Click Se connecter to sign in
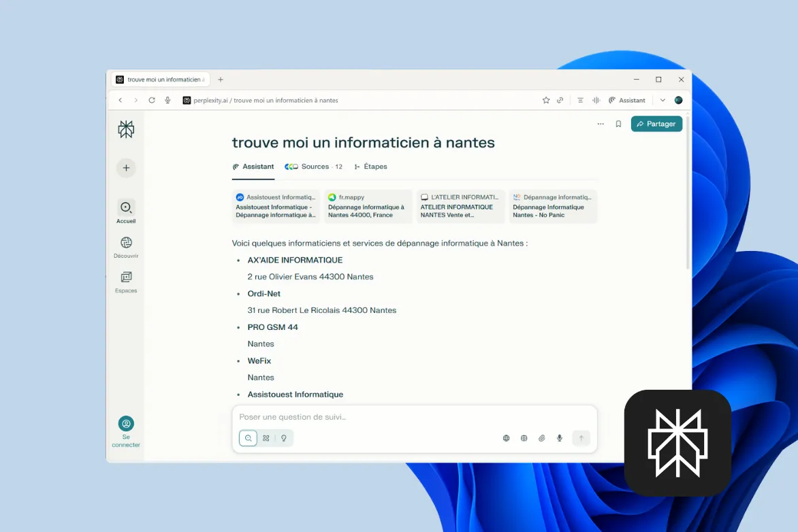The width and height of the screenshot is (798, 532). [x=126, y=432]
